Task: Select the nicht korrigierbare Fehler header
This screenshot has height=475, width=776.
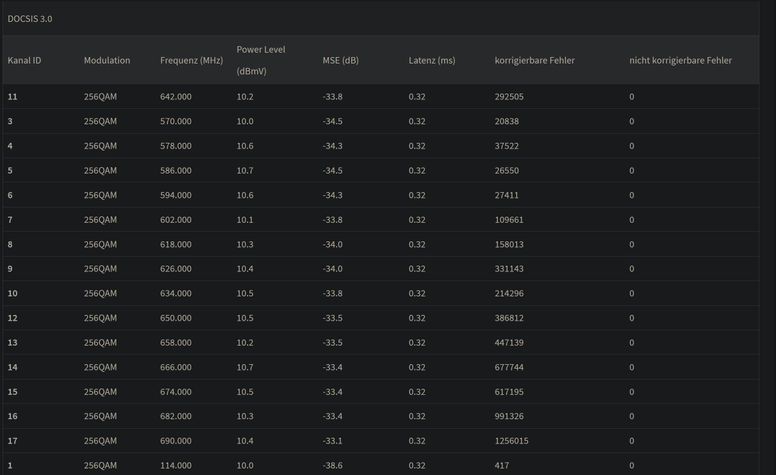Action: (680, 61)
